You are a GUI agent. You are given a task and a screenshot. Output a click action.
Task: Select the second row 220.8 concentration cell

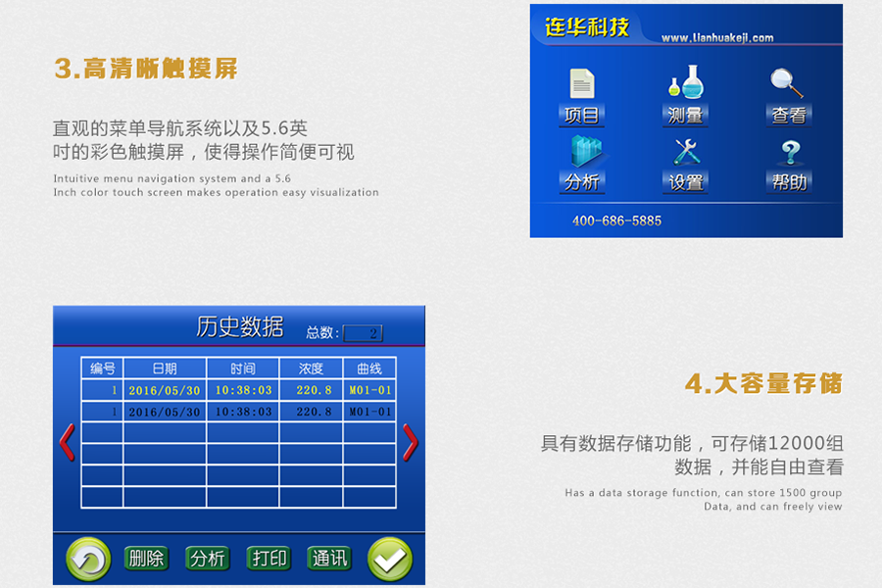tap(311, 412)
